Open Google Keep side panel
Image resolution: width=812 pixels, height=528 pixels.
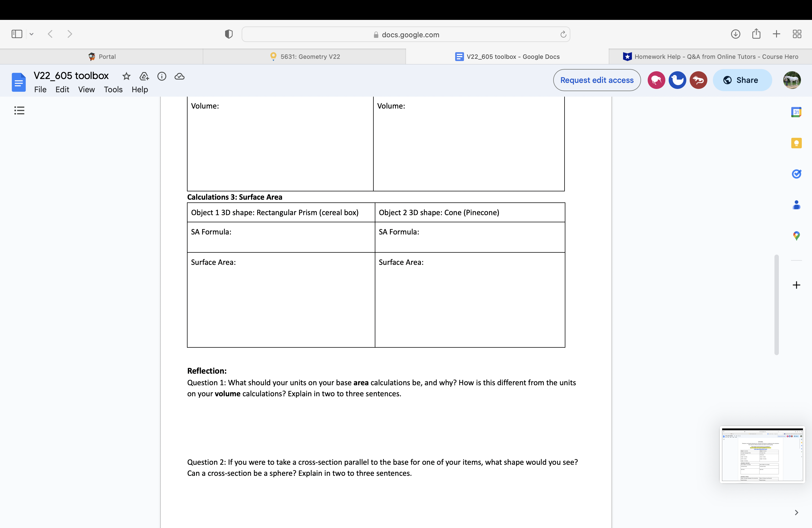click(x=796, y=143)
